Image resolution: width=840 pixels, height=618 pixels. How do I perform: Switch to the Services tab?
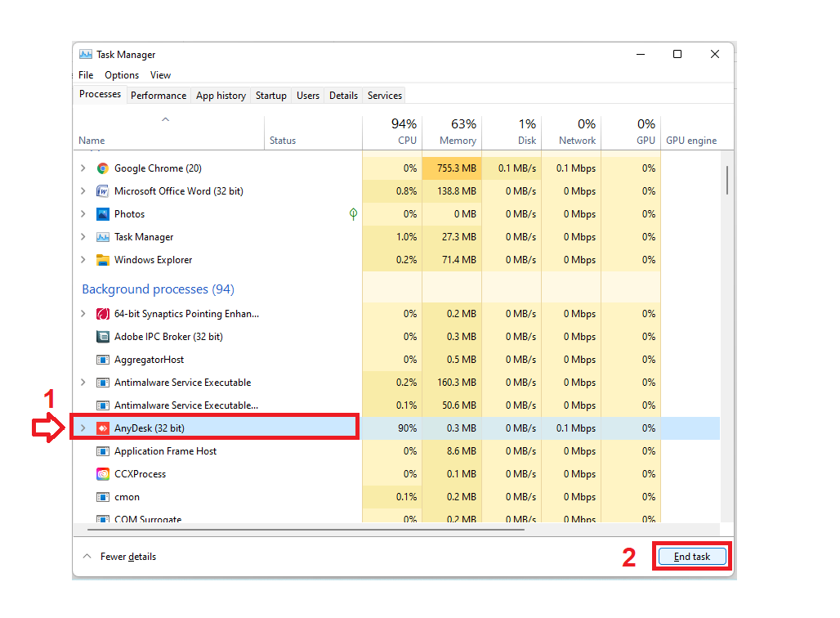point(385,96)
